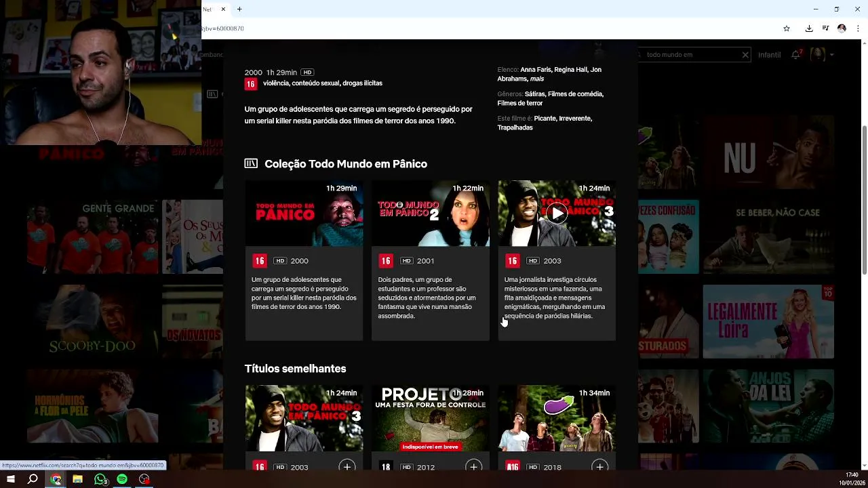Click the page vertical scrollbar thumb

[864, 200]
